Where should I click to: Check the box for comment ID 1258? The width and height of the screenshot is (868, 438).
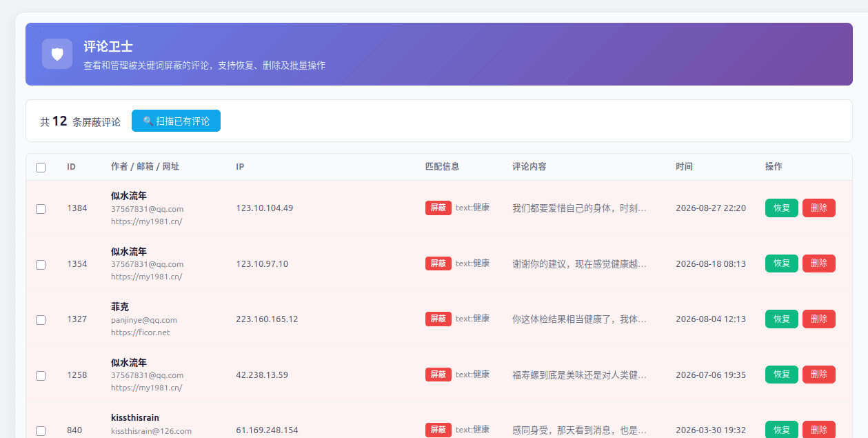[41, 375]
